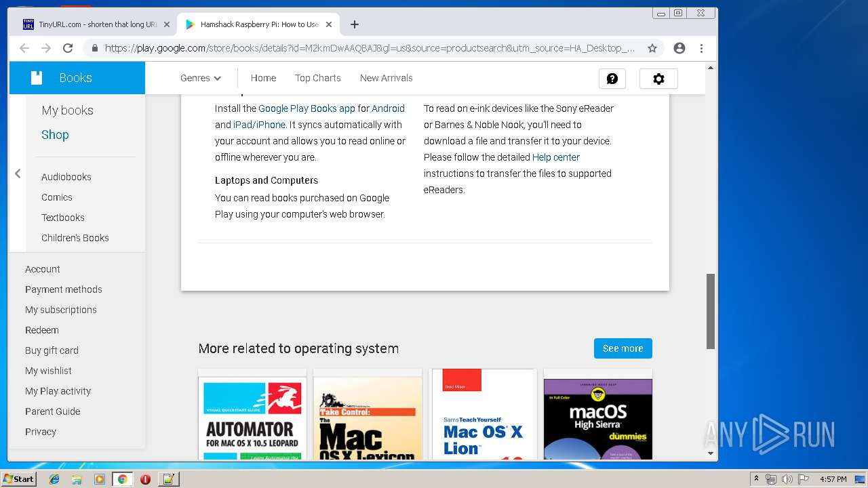
Task: Open Privacy link
Action: [41, 432]
